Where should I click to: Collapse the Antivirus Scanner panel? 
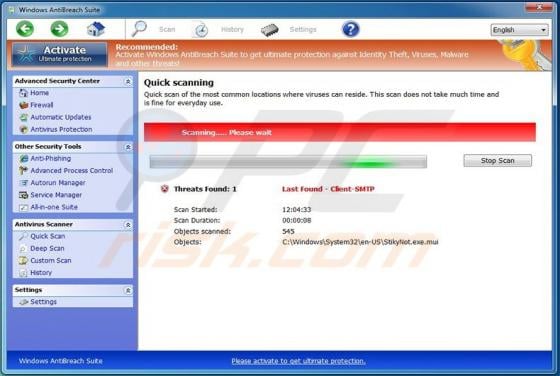tap(128, 225)
